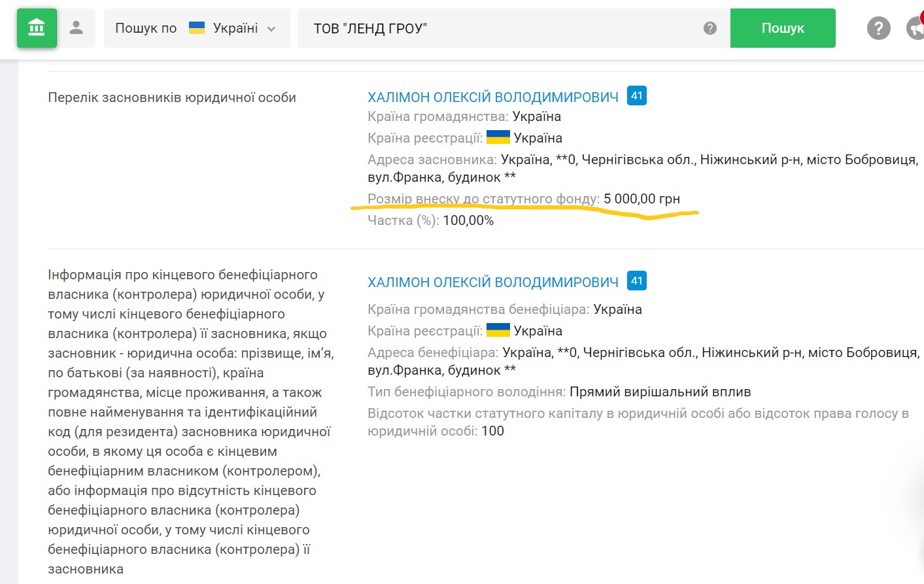Screen dimensions: 924x584
Task: Click the flag in beneficiary's Країна реєстрації row
Action: coord(498,330)
